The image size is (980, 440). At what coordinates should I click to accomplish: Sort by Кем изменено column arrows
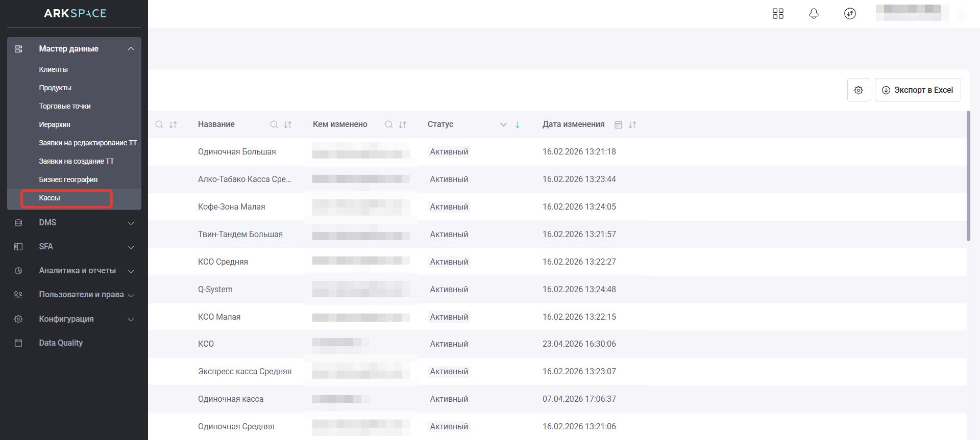(x=403, y=124)
